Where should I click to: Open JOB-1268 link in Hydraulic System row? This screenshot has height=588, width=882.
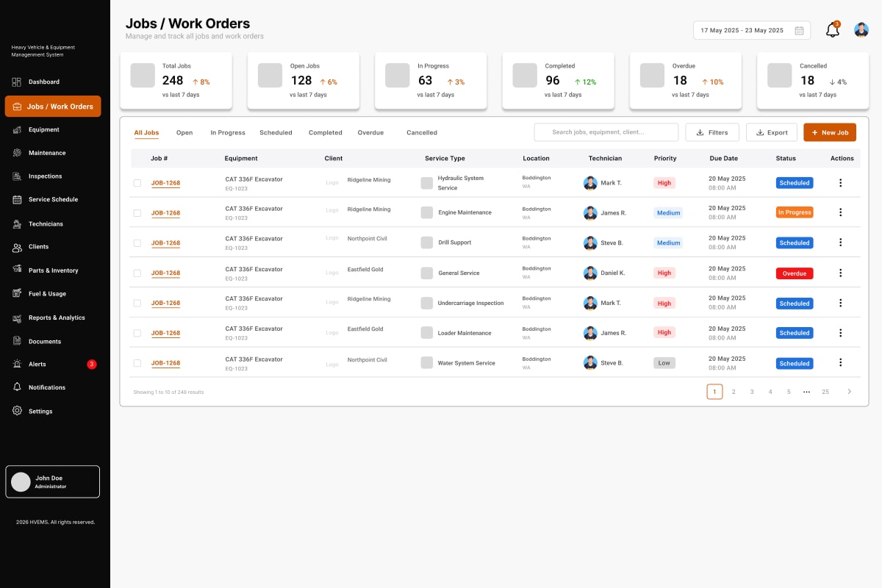(x=165, y=183)
